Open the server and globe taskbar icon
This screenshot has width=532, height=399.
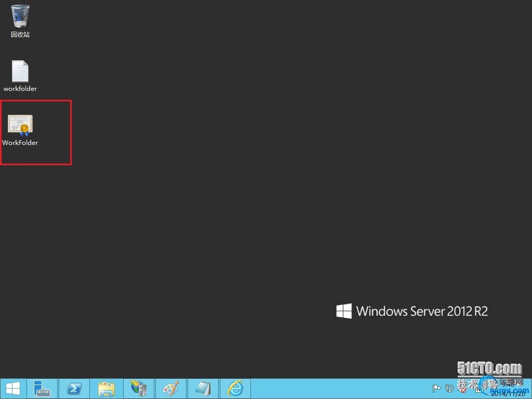tap(139, 389)
